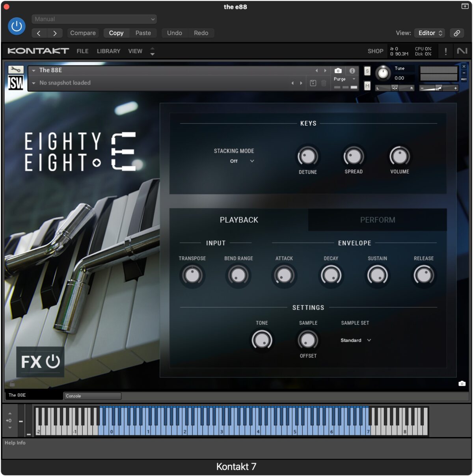This screenshot has height=476, width=473.
Task: Click the Undo button
Action: 175,33
